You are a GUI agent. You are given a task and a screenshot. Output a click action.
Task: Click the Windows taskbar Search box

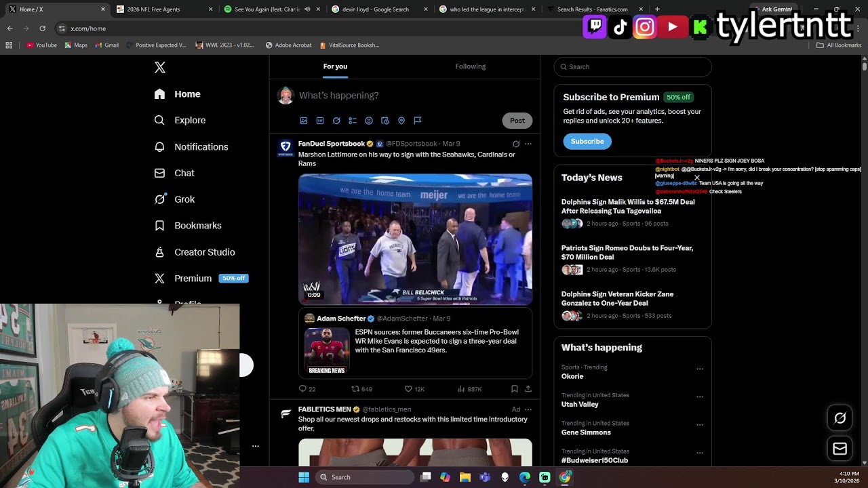(365, 477)
